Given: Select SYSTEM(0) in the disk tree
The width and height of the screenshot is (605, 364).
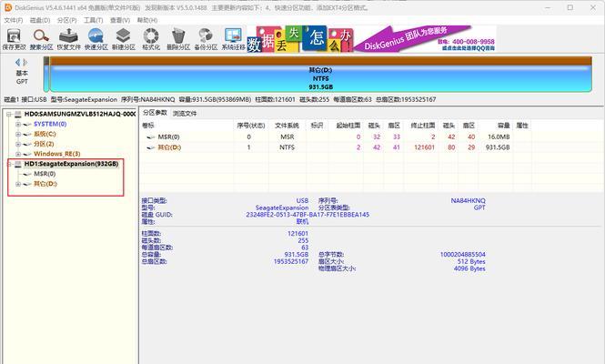Looking at the screenshot, I should (x=50, y=124).
